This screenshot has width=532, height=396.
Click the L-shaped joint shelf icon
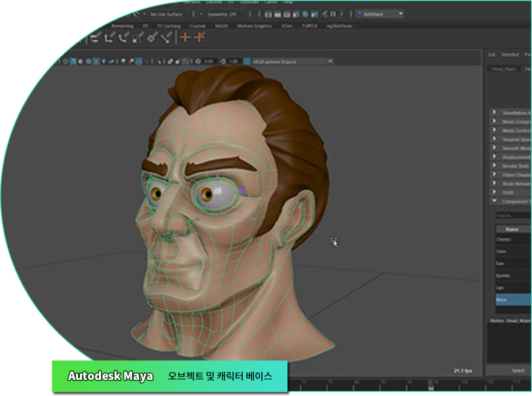click(x=109, y=37)
